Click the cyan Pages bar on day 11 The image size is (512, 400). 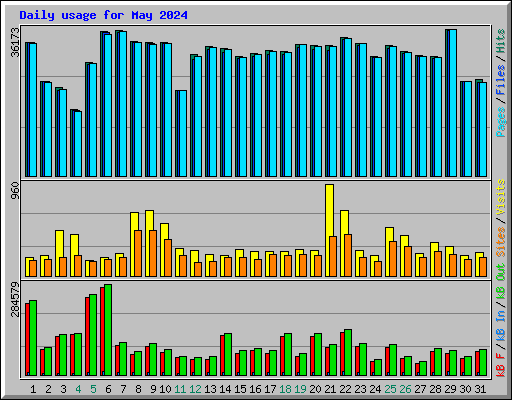click(x=183, y=133)
